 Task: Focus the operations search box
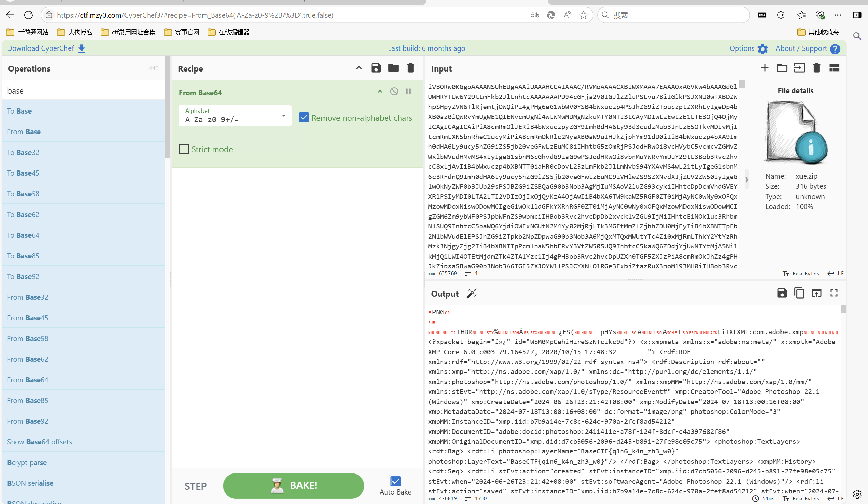tap(83, 90)
